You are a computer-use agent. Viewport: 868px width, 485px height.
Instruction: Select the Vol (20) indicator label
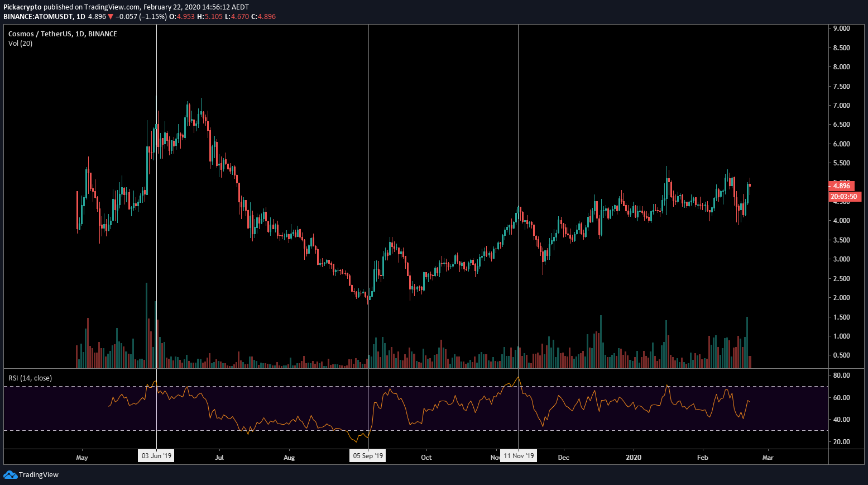20,44
